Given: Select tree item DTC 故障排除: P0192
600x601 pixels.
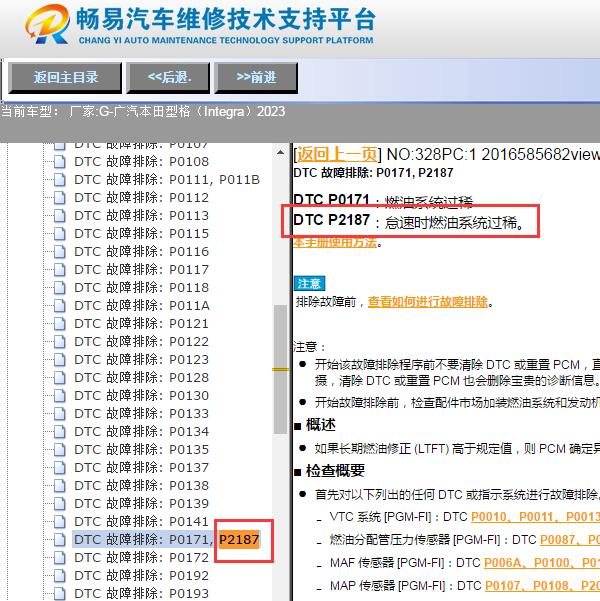Looking at the screenshot, I should pyautogui.click(x=141, y=576).
